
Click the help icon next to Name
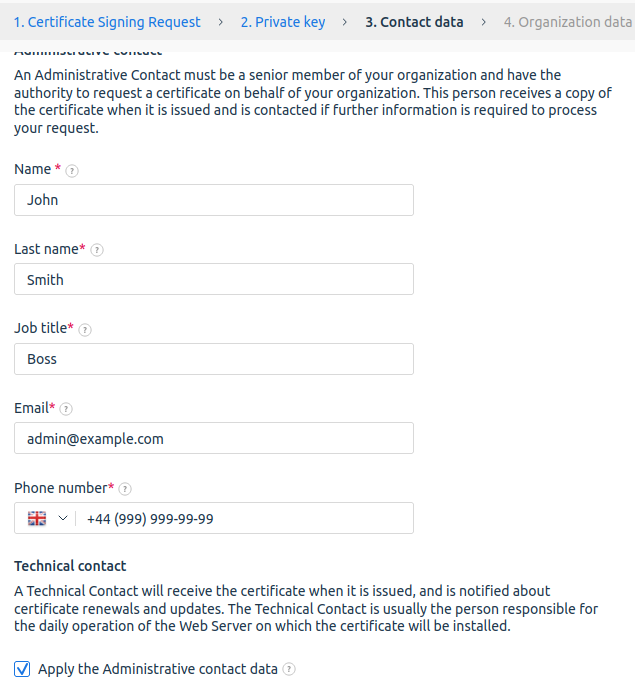coord(71,171)
